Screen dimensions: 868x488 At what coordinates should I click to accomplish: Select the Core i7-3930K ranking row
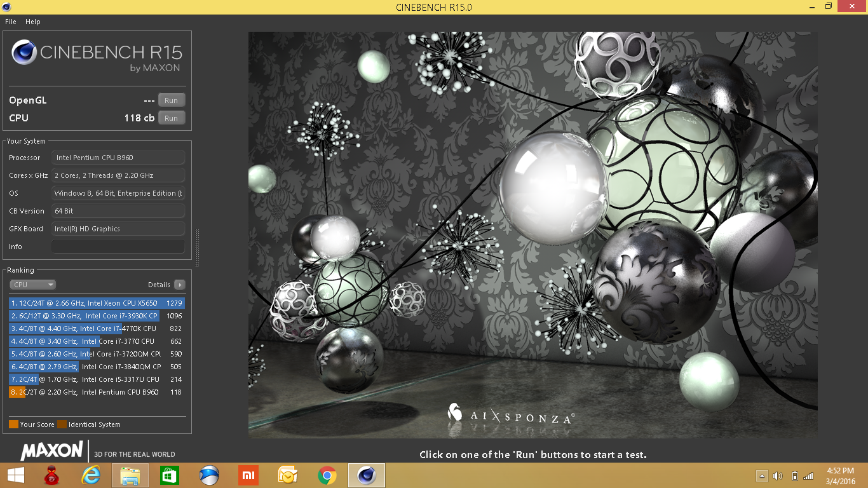(97, 316)
